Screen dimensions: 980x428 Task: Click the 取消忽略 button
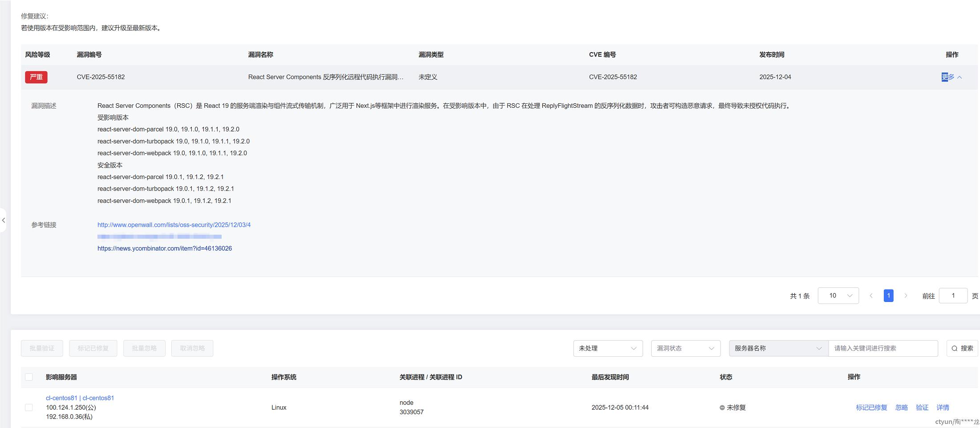coord(192,348)
